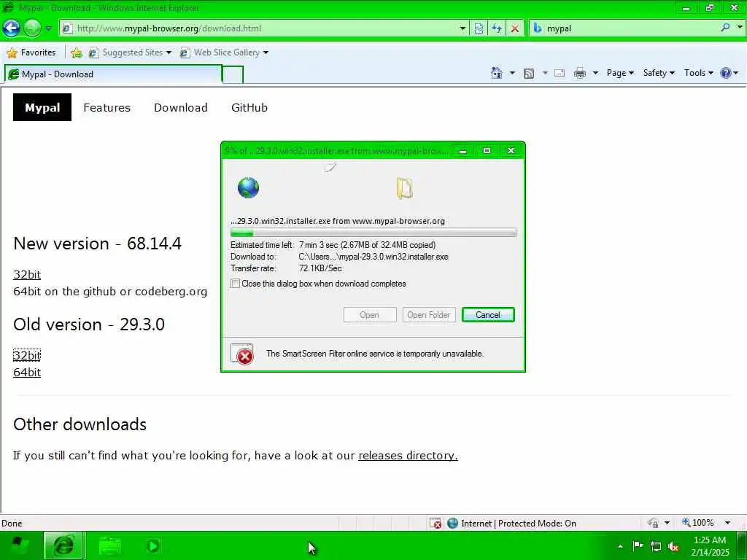Image resolution: width=747 pixels, height=560 pixels.
Task: Select the Mypal - Download tab
Action: (113, 74)
